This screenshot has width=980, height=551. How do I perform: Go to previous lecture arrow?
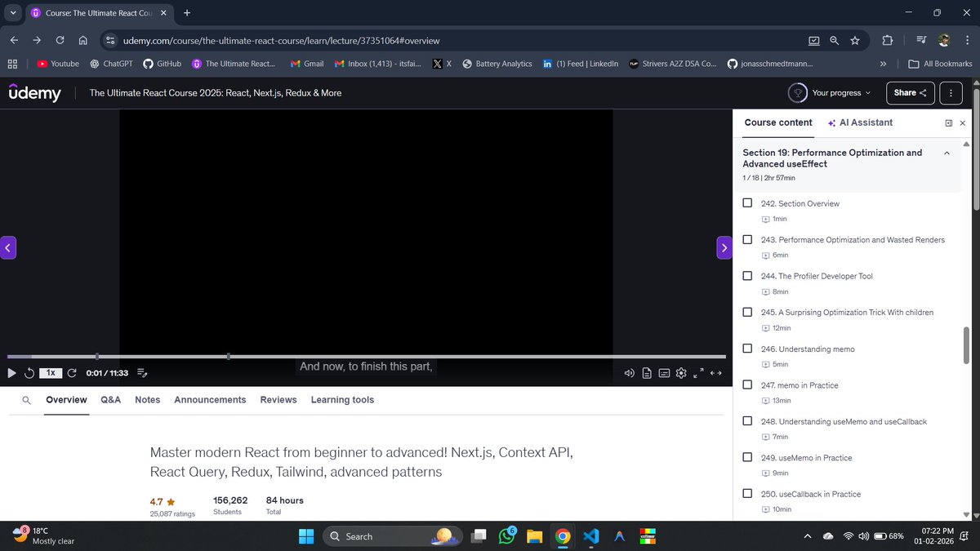[7, 248]
